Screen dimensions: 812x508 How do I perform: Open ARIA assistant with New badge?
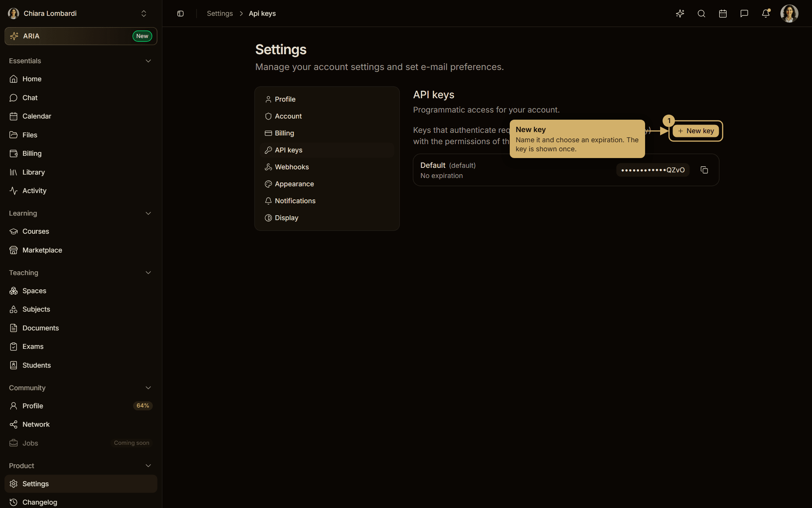[81, 36]
